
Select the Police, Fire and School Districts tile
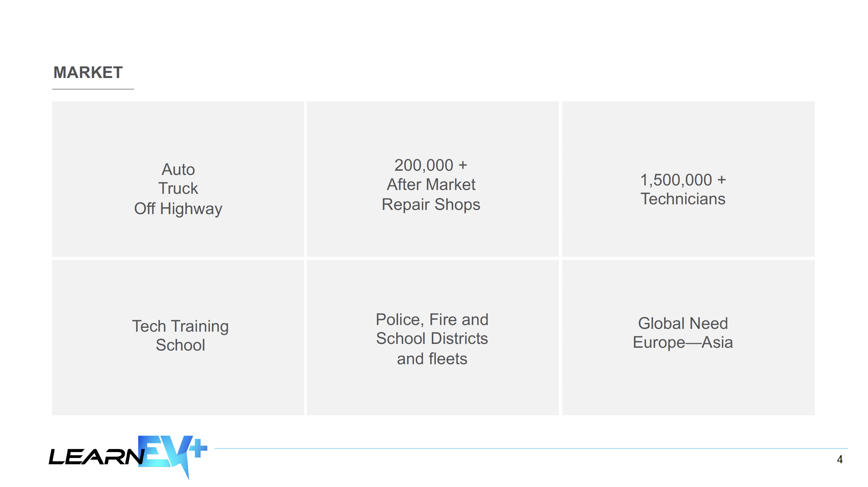[433, 338]
